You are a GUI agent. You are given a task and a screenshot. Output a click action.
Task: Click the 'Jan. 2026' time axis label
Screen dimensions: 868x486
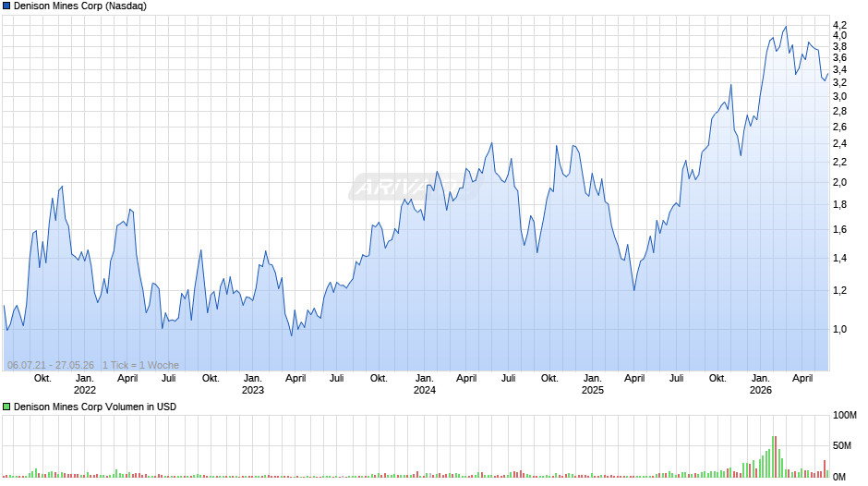[x=761, y=384]
